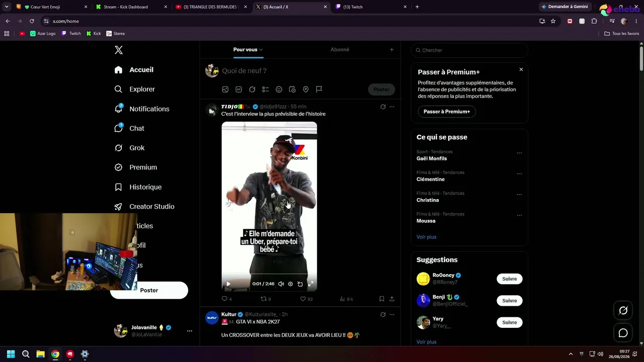Follow Yary with the Suivre button
644x362 pixels.
(509, 322)
